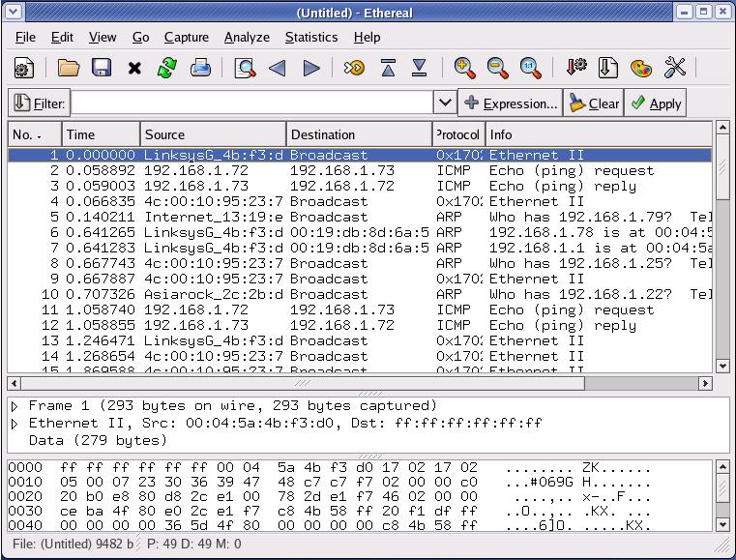Expand the Ethernet II tree node
736x560 pixels.
tap(15, 424)
